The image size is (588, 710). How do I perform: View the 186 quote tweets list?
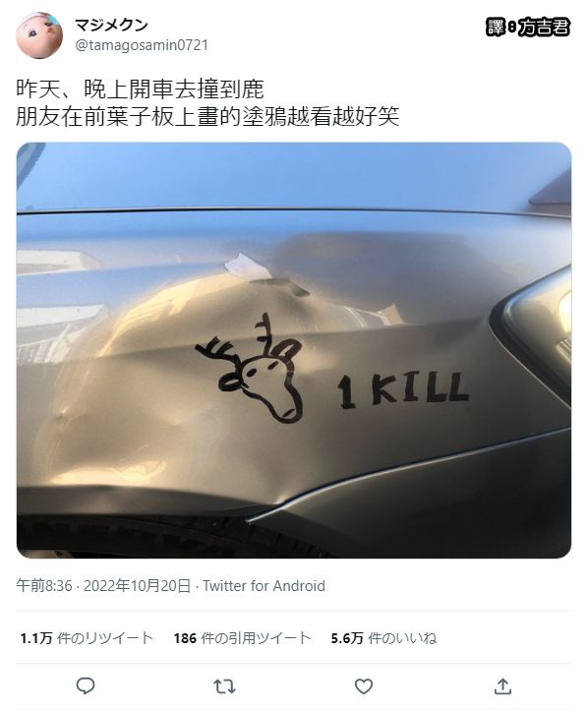click(243, 638)
